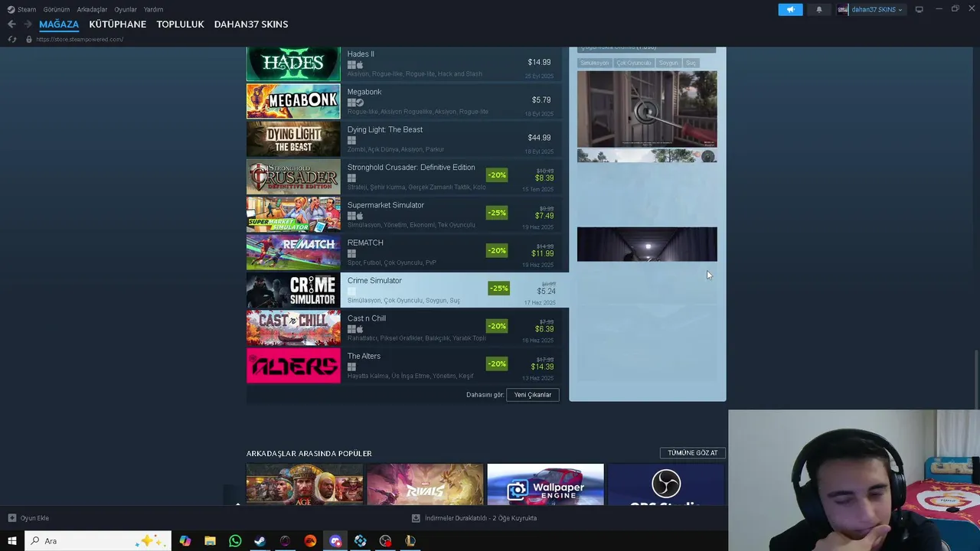Open the REMATCH game thumbnail
Image resolution: width=980 pixels, height=551 pixels.
[x=293, y=253]
